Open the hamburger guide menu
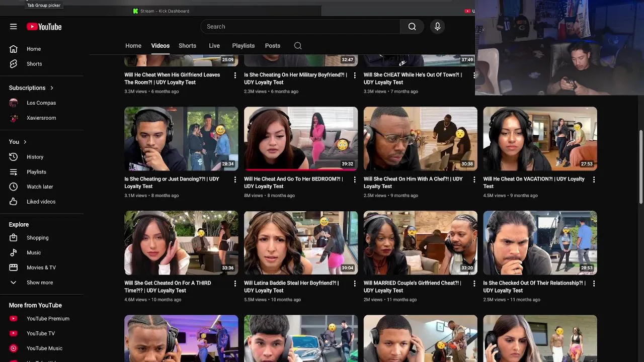Viewport: 644px width, 362px height. [x=14, y=27]
